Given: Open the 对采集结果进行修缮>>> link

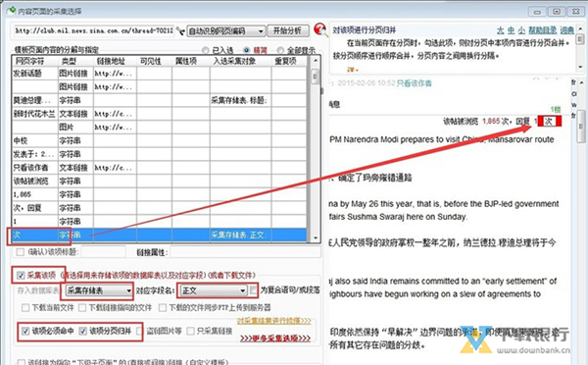Looking at the screenshot, I should 273,321.
